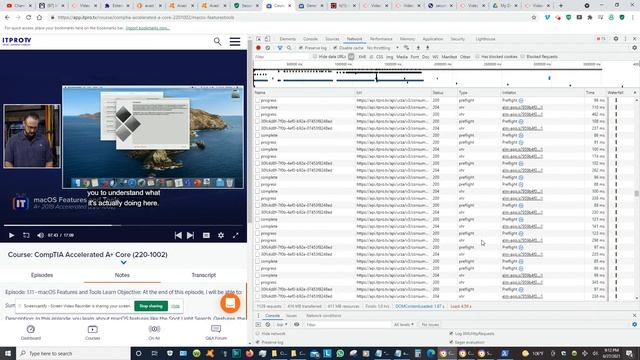Play the video with the play button
The width and height of the screenshot is (640, 360).
tap(11, 235)
